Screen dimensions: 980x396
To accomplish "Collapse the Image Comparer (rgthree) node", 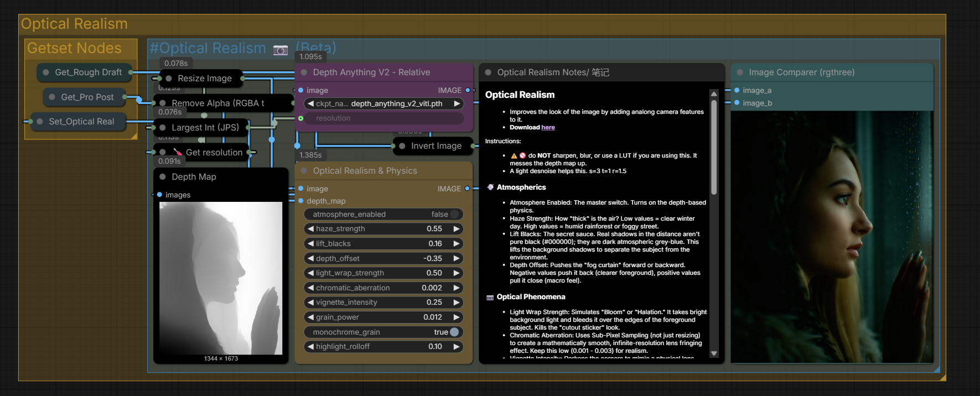I will pos(740,72).
